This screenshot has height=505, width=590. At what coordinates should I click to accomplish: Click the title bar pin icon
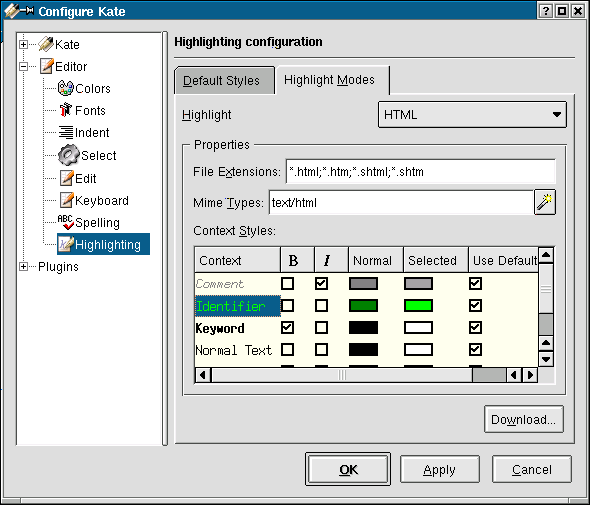(27, 11)
